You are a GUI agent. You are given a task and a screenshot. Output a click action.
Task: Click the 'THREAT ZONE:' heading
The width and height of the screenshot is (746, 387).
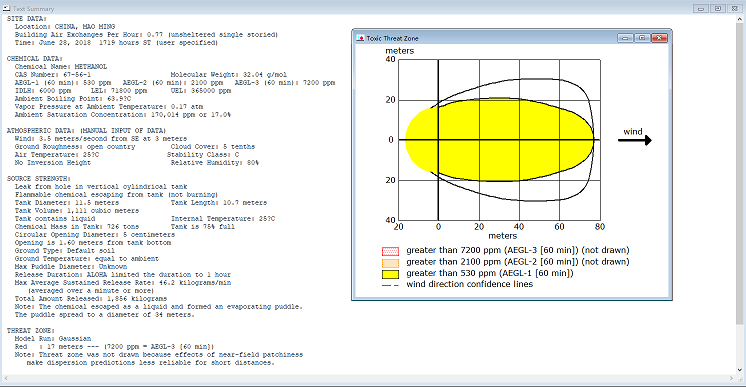31,331
